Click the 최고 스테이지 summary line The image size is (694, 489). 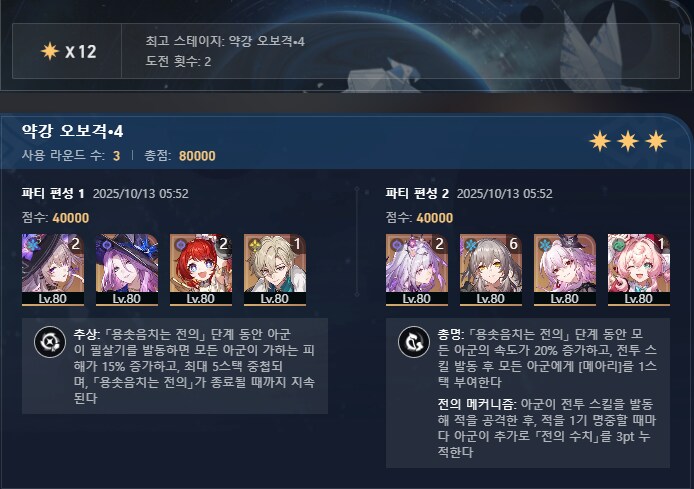click(225, 42)
